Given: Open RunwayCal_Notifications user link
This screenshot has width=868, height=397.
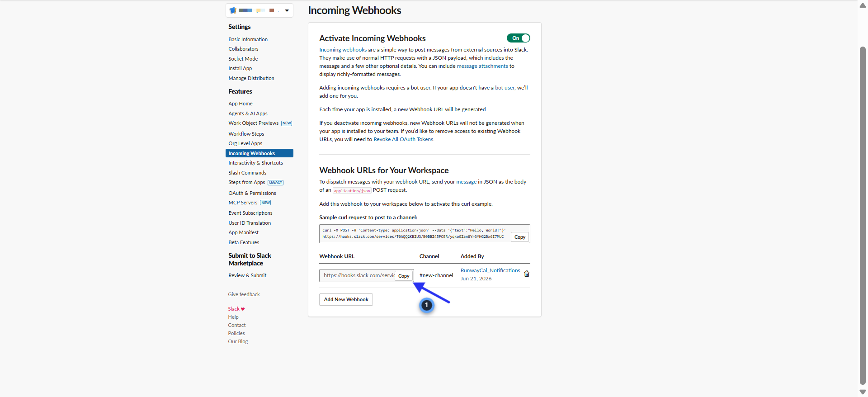Looking at the screenshot, I should [490, 270].
